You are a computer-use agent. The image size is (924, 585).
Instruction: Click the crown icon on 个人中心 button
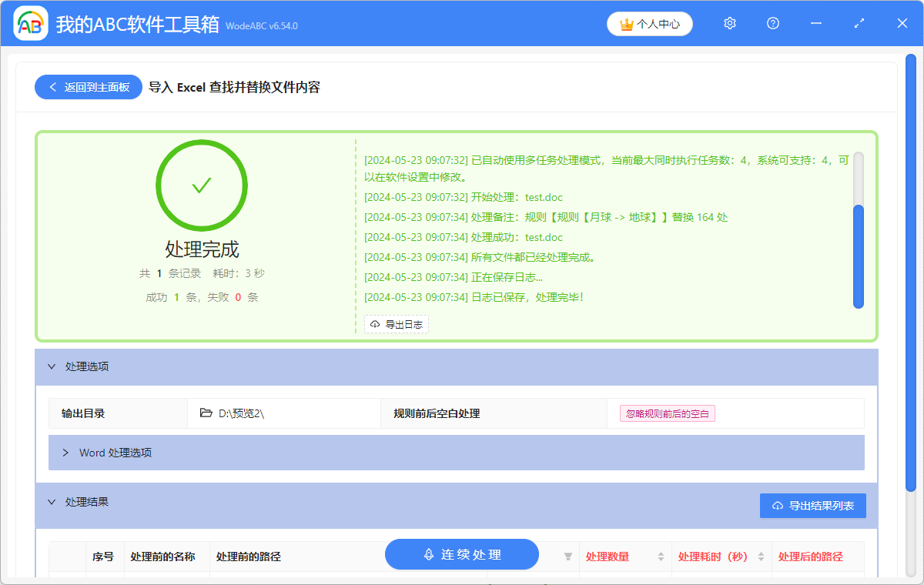pyautogui.click(x=624, y=23)
